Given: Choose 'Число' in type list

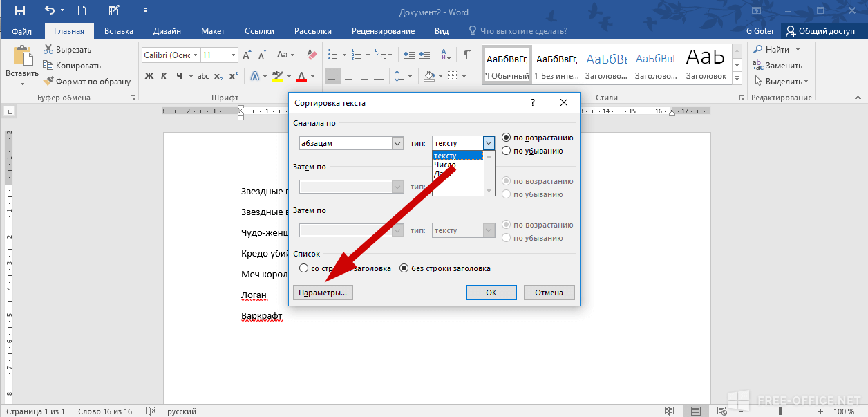Looking at the screenshot, I should click(x=444, y=165).
